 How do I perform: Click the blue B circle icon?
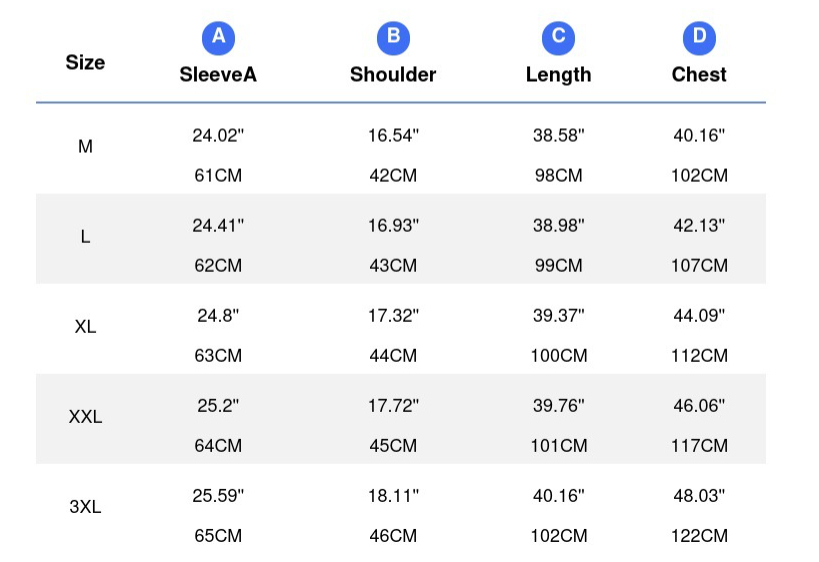393,38
